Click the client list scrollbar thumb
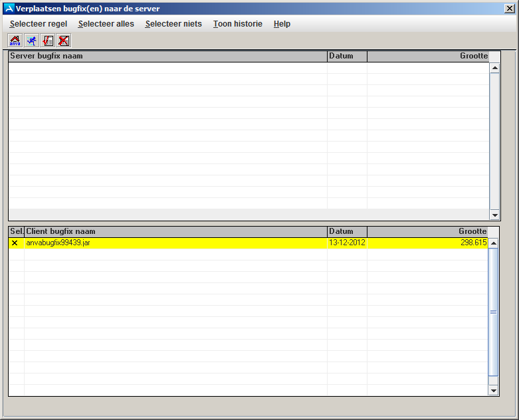The height and width of the screenshot is (420, 519). click(x=493, y=311)
